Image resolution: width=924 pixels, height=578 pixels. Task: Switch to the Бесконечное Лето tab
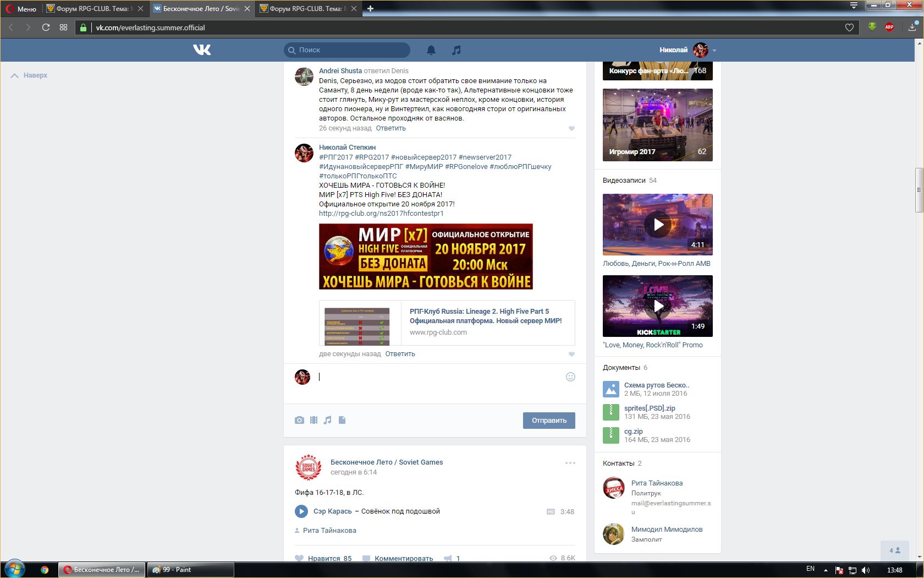tap(200, 9)
